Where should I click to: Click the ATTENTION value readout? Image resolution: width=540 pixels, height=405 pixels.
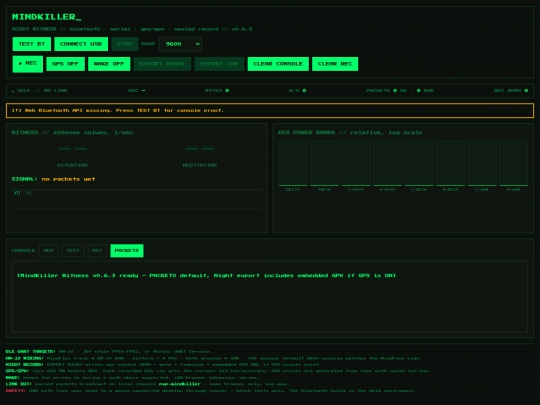(x=72, y=149)
